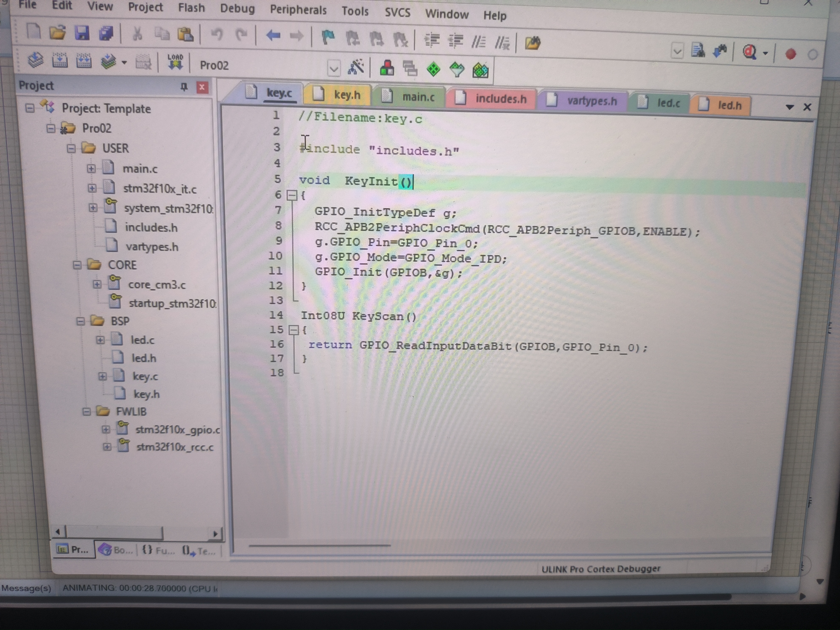Click the LOAD download to flash icon
The image size is (840, 630).
pos(175,62)
